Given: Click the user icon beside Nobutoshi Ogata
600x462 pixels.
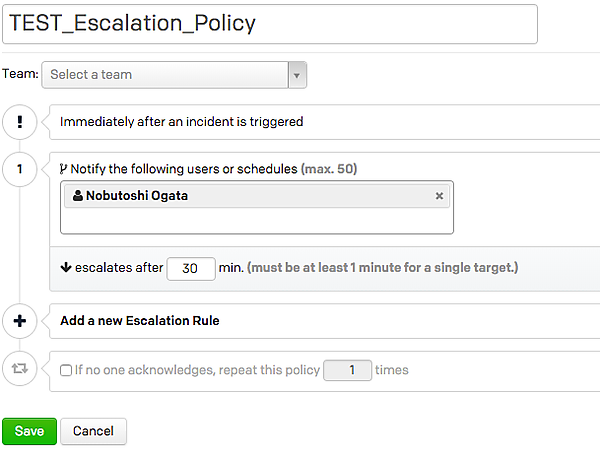Looking at the screenshot, I should coord(78,196).
